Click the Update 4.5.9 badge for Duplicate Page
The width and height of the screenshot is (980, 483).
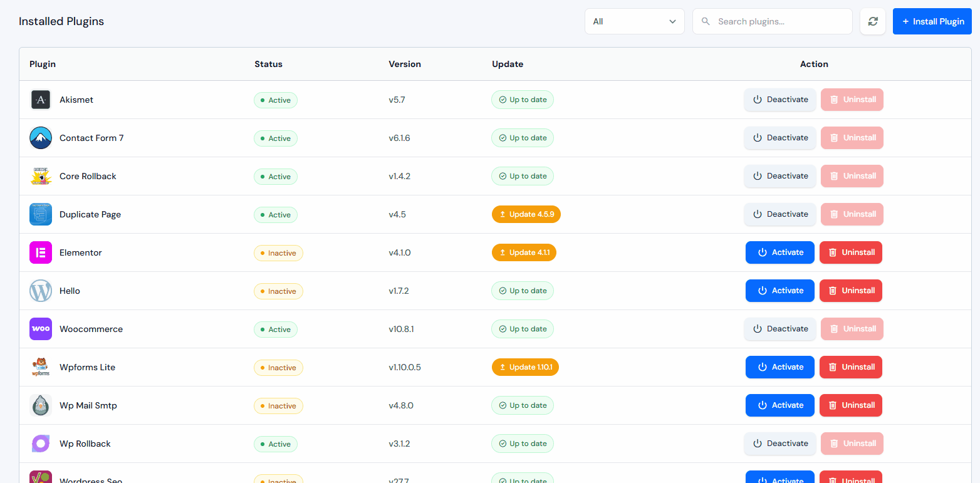point(526,214)
